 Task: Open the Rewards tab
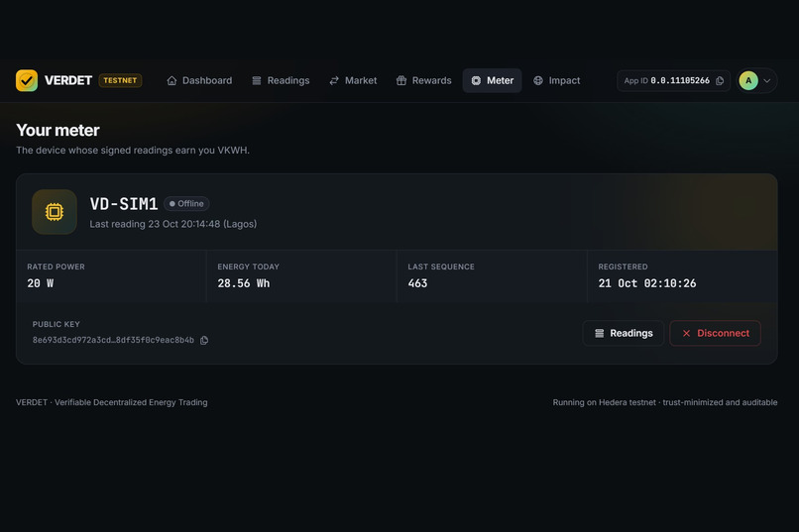[424, 80]
